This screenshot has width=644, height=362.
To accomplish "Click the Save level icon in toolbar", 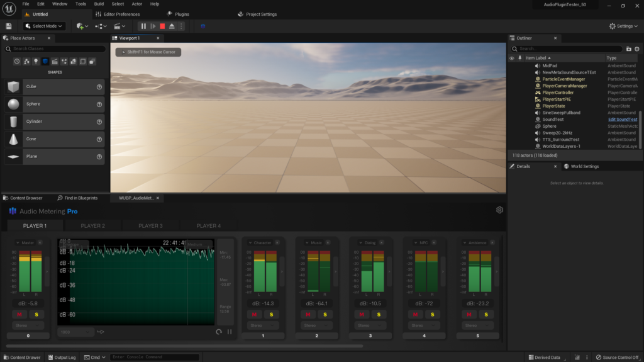I will pos(9,26).
